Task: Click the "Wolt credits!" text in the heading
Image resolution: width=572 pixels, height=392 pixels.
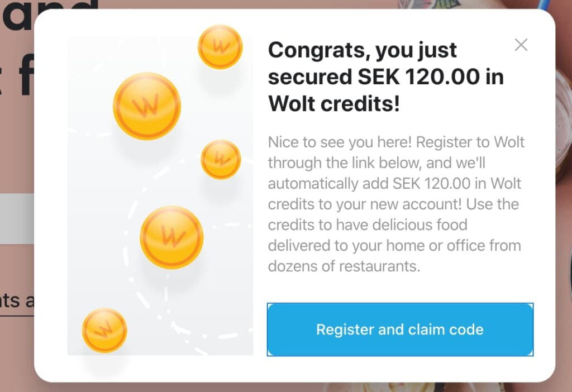Action: (x=334, y=103)
